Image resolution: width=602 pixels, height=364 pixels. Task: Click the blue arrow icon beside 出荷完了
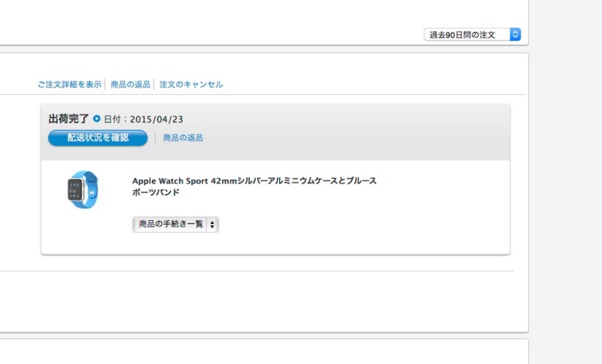click(97, 119)
